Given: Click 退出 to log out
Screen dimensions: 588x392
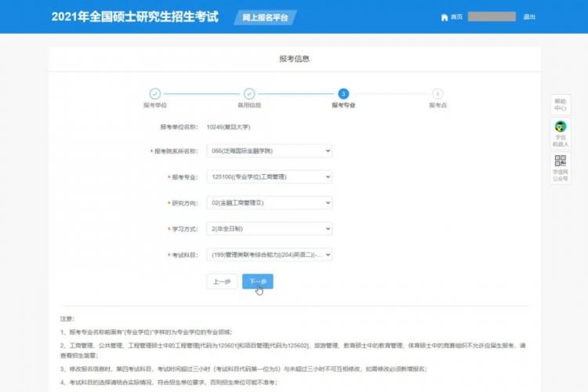Looking at the screenshot, I should pos(529,17).
